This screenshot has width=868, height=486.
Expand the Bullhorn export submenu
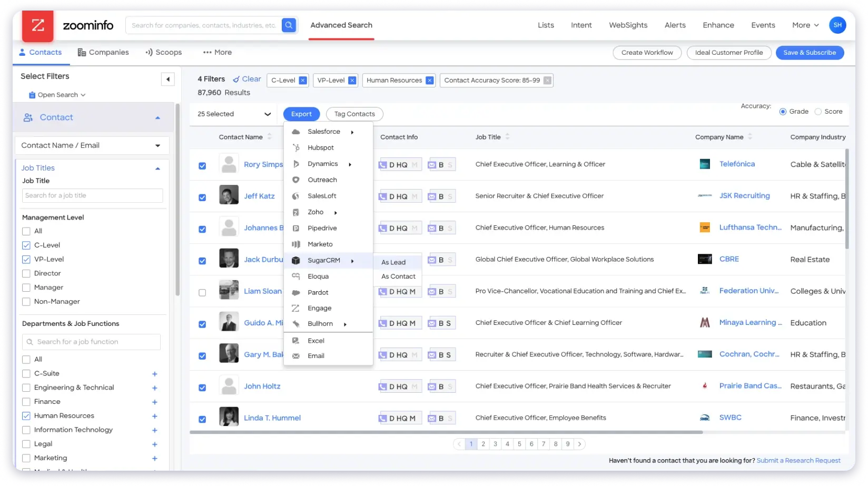point(328,324)
